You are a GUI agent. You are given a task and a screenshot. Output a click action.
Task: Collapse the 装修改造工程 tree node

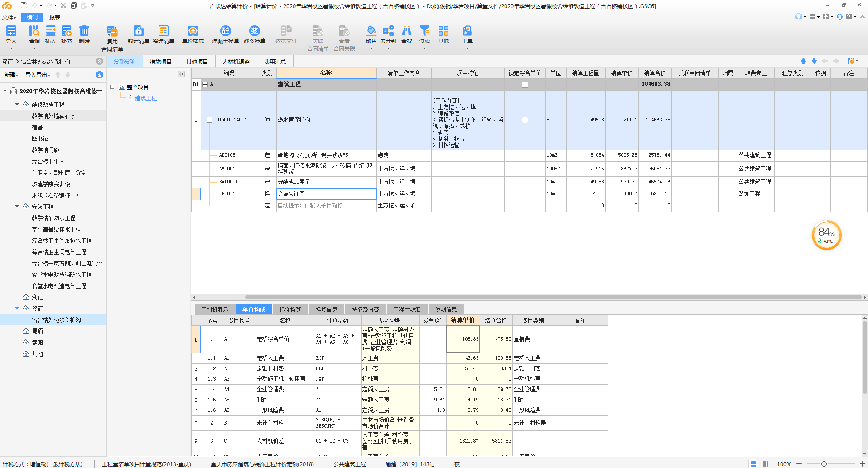pos(17,104)
